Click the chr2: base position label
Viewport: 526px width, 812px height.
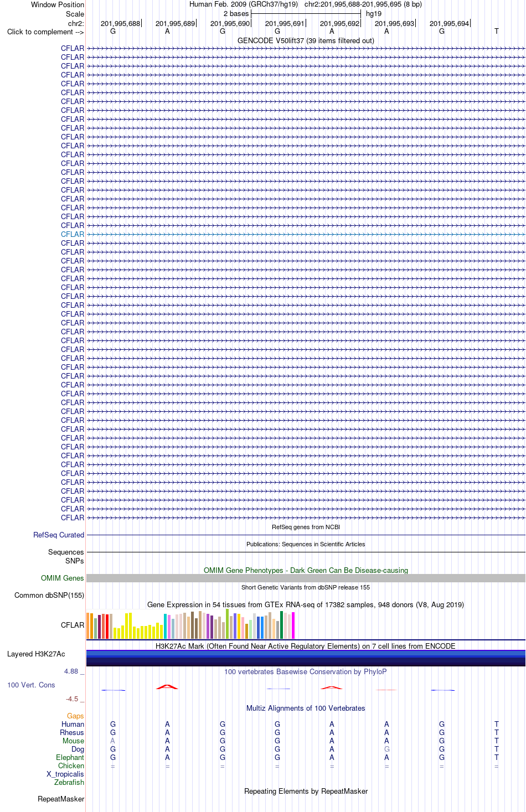(76, 23)
